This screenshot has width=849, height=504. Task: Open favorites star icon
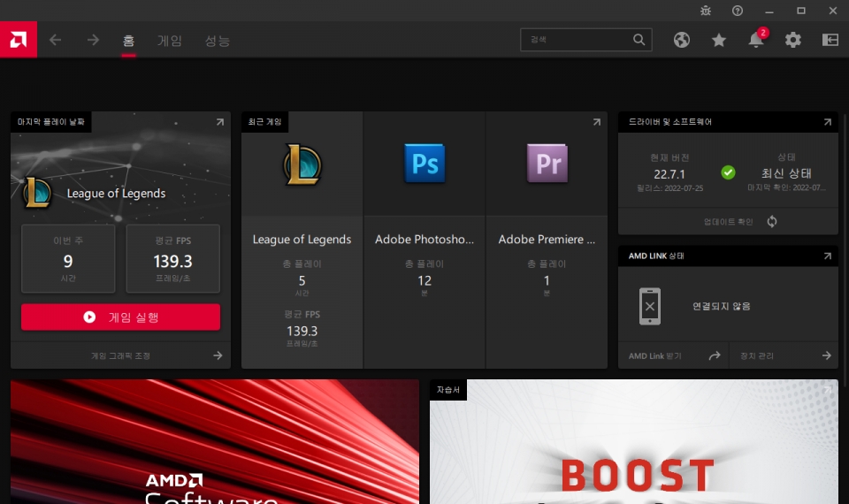click(719, 40)
